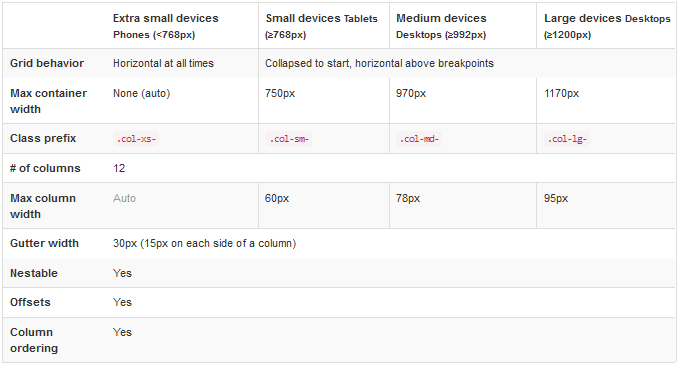Image resolution: width=677 pixels, height=367 pixels.
Task: Click the Max container width row label
Action: [48, 101]
